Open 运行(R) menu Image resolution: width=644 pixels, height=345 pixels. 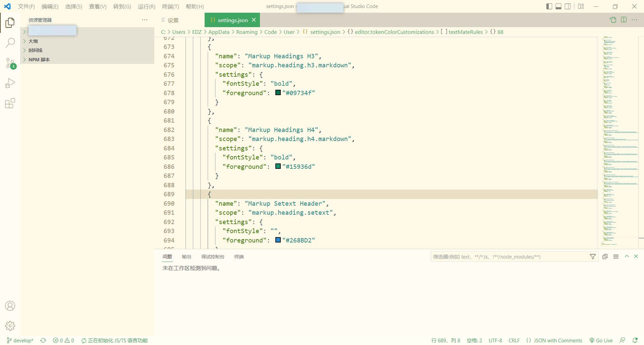[147, 6]
